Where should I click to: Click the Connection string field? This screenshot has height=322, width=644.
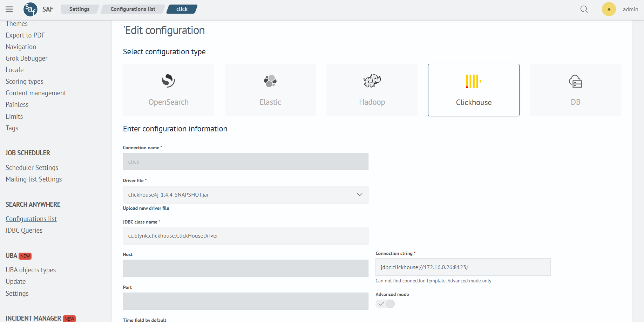point(463,267)
